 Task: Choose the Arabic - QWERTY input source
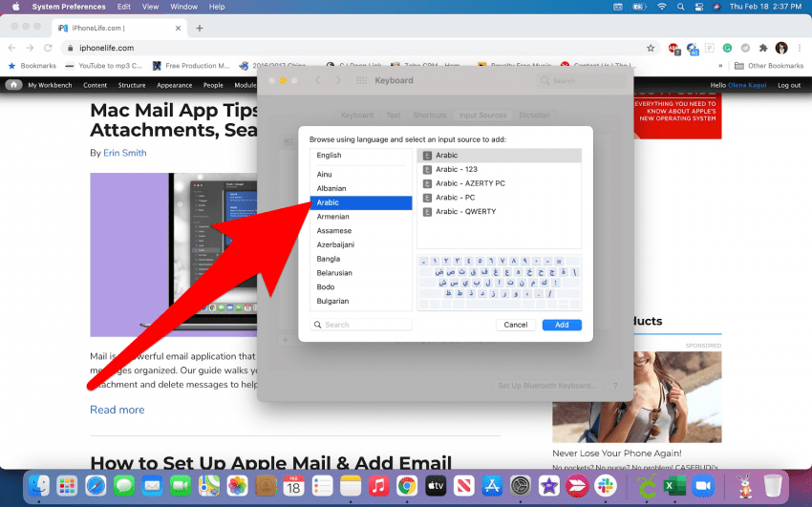tap(500, 211)
